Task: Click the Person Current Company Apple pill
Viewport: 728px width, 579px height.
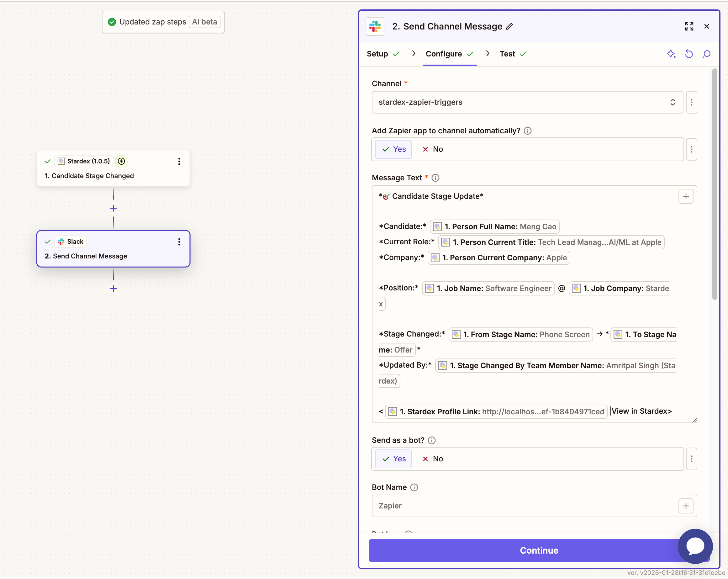Action: point(499,258)
